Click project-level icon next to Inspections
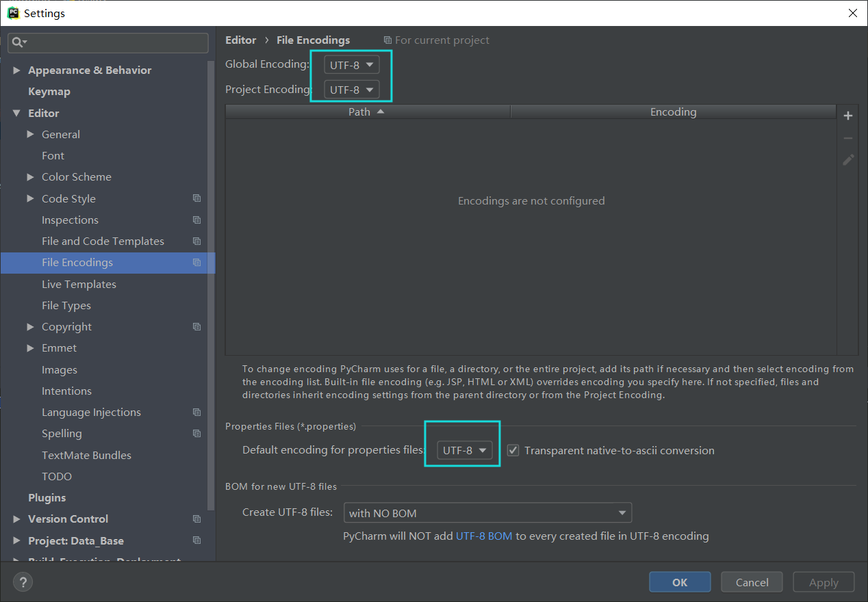Viewport: 868px width, 602px height. pos(197,220)
